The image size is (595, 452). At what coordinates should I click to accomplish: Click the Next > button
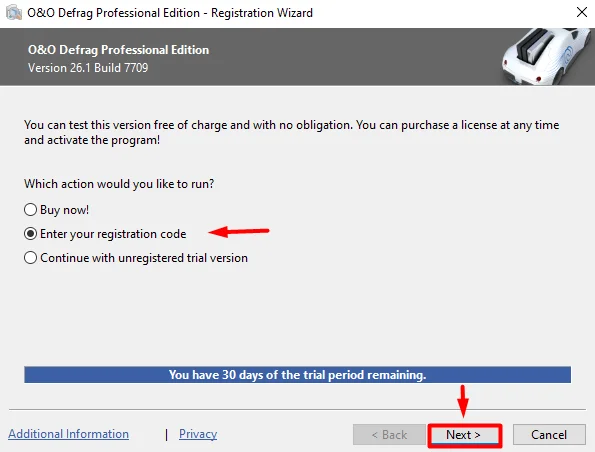pos(465,435)
